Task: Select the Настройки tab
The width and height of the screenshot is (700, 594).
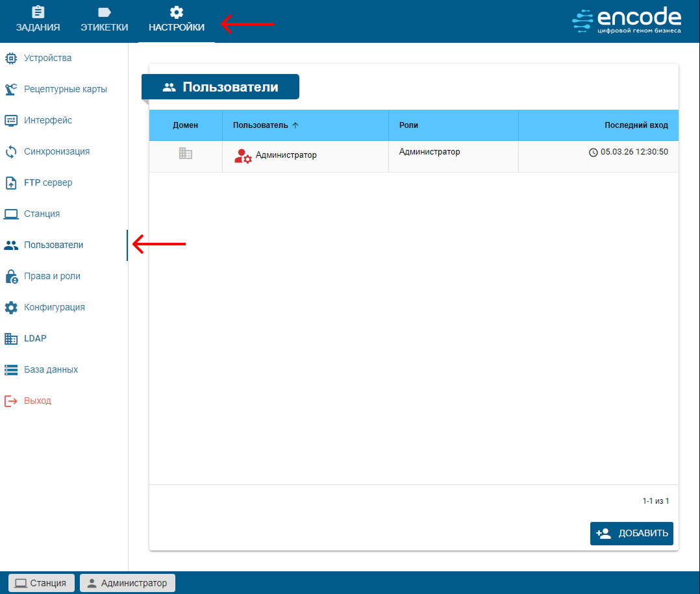Action: click(x=176, y=20)
